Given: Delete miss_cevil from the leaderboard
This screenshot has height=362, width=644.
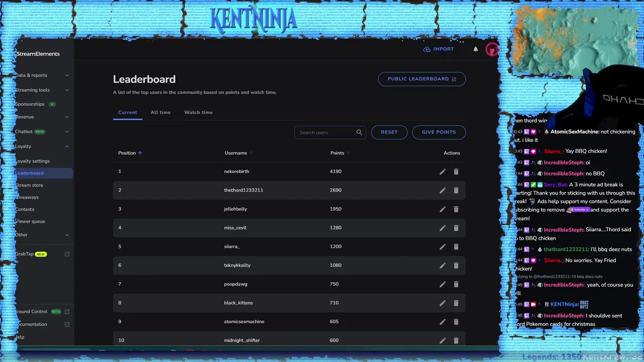Looking at the screenshot, I should click(x=456, y=228).
